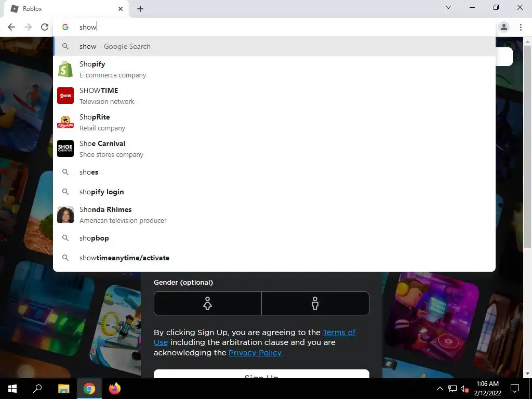Click magnifier icon beside 'shopify login'

click(65, 192)
